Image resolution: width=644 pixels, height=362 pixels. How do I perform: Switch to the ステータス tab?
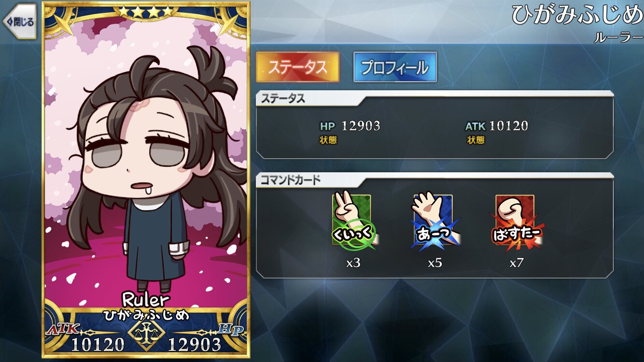point(297,67)
